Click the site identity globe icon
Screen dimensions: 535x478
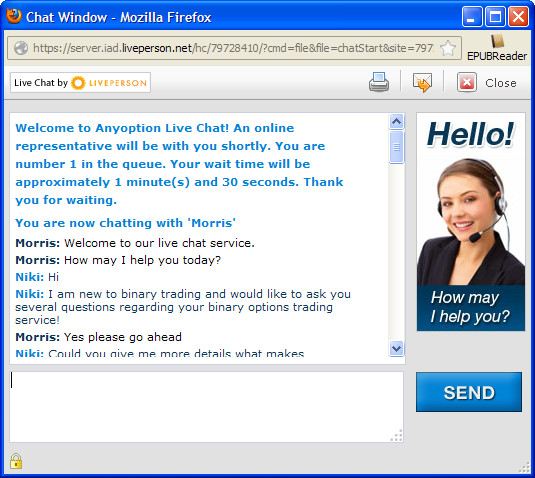[21, 48]
